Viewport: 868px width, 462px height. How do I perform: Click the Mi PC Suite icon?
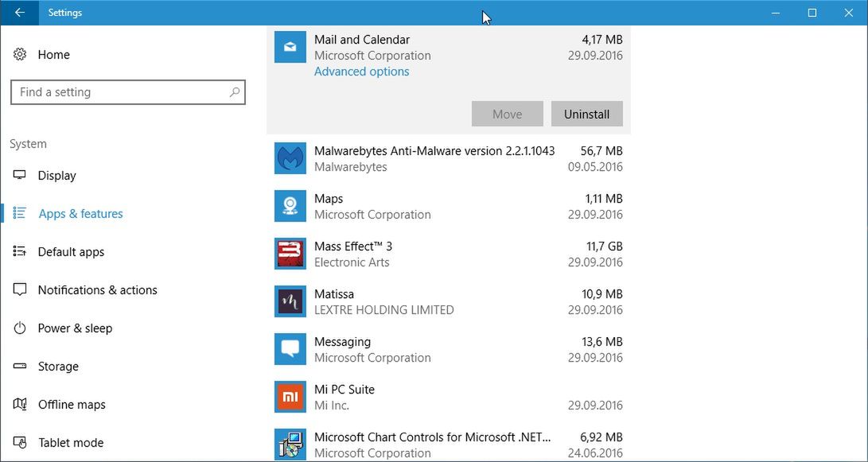(290, 398)
